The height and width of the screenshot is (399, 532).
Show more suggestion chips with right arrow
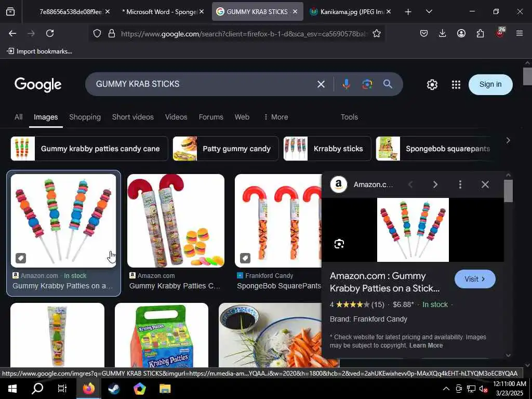[x=508, y=140]
